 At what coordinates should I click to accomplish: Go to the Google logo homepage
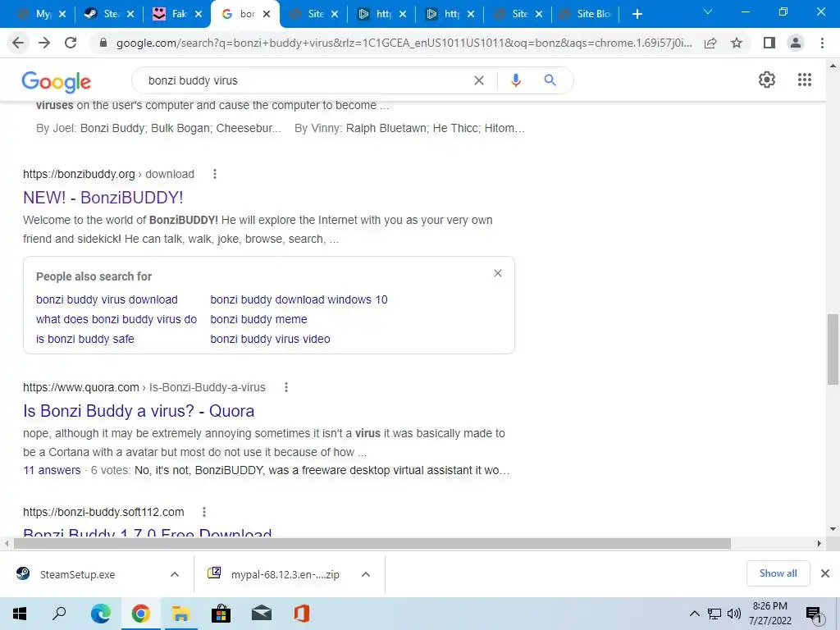click(x=57, y=82)
